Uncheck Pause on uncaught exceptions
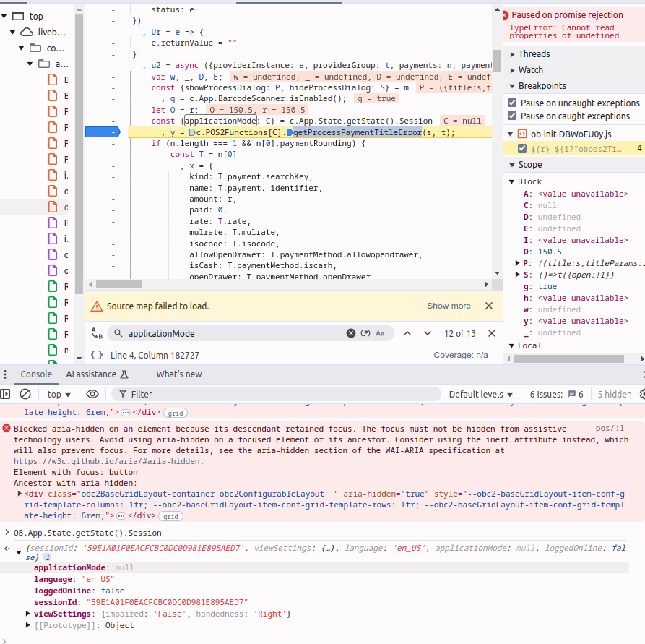 (512, 103)
